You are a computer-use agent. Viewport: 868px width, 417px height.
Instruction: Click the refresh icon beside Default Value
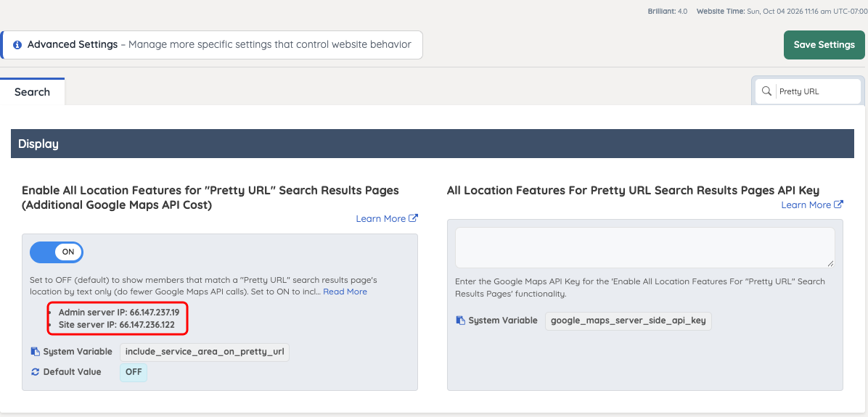pos(36,372)
